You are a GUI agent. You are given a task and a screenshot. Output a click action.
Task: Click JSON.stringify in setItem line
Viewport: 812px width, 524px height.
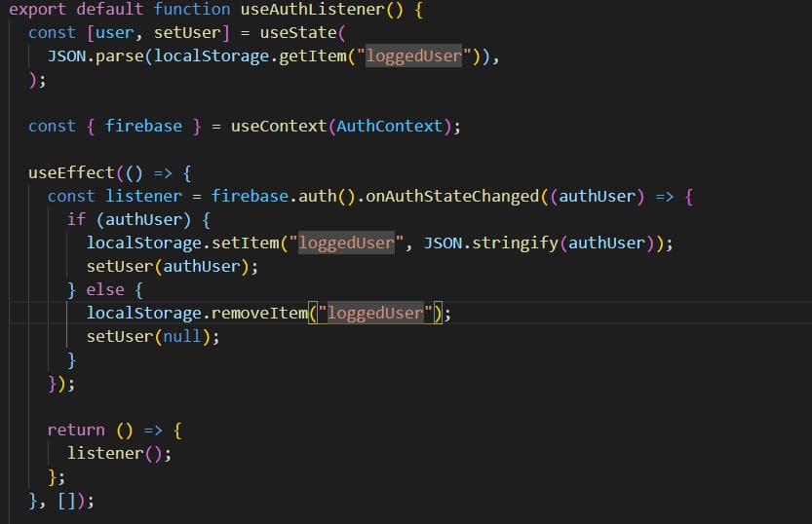point(491,243)
